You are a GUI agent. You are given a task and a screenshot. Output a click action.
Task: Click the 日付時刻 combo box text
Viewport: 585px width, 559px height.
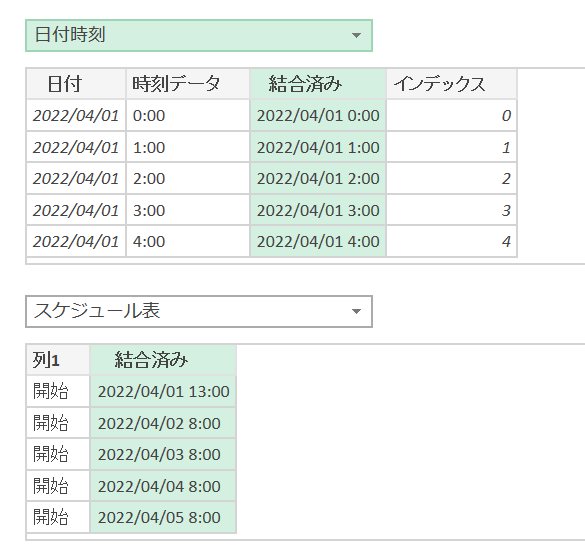(70, 35)
